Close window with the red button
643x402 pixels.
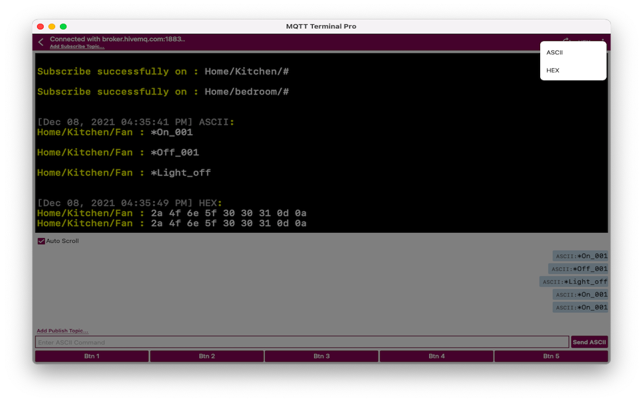pos(40,26)
